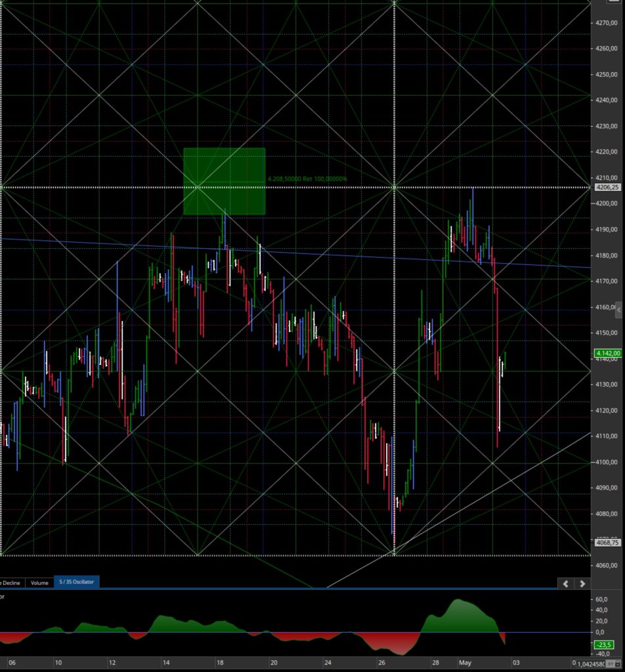This screenshot has height=672, width=625.
Task: Click the 4068,75 price level marker
Action: pyautogui.click(x=607, y=543)
